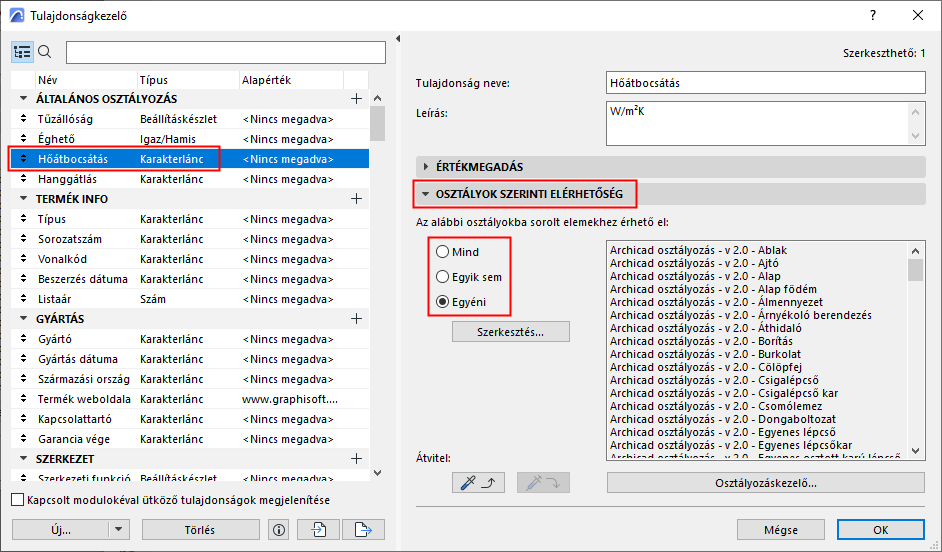This screenshot has width=942, height=552.
Task: Click drag handle of Vonalkód row
Action: click(x=23, y=259)
